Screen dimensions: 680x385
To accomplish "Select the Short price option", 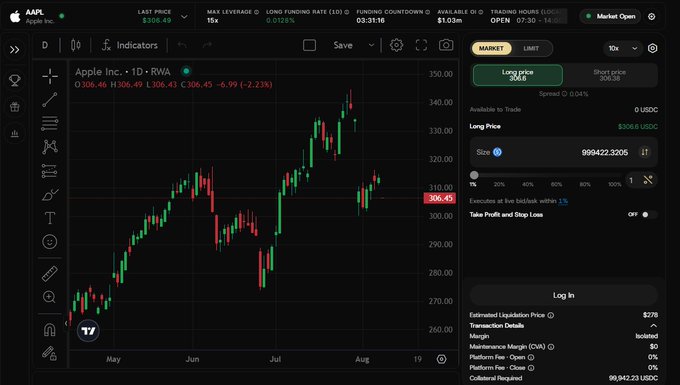I will click(609, 75).
